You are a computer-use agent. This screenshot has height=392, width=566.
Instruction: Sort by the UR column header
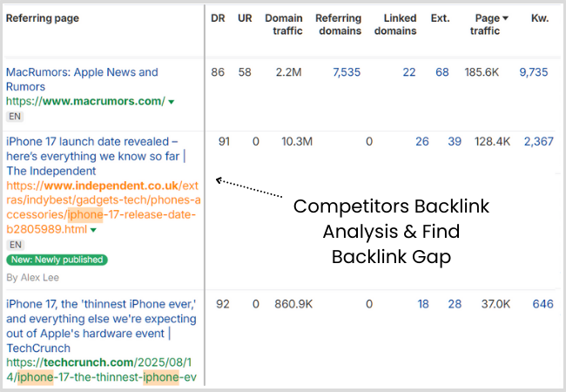tap(245, 18)
